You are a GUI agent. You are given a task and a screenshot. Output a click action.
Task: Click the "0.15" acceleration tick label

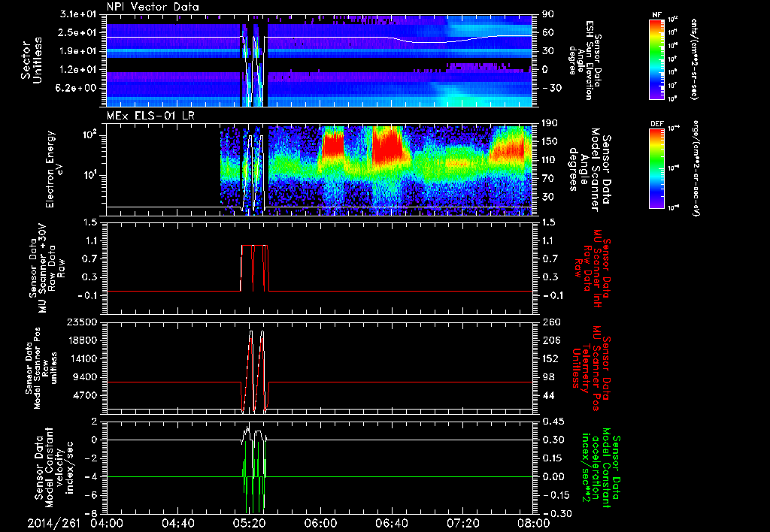553,458
